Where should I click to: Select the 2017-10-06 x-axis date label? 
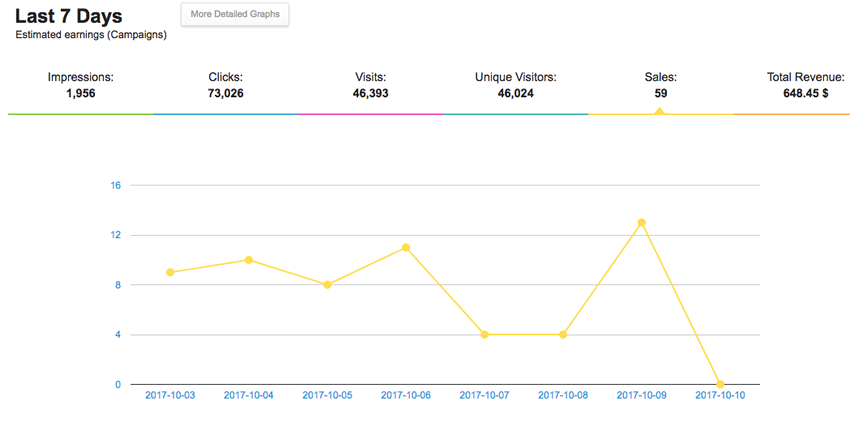(x=406, y=396)
